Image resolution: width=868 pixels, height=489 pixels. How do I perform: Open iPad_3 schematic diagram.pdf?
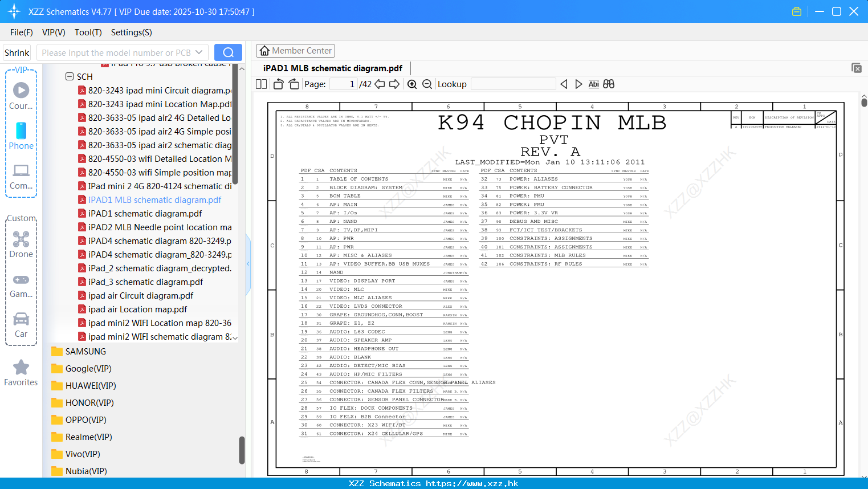(x=141, y=282)
